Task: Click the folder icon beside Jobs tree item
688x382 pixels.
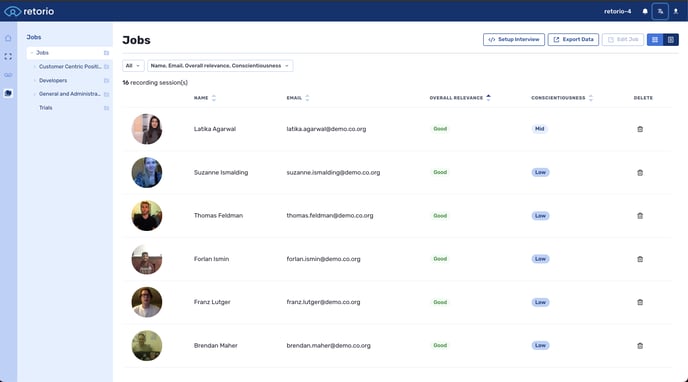Action: (106, 53)
